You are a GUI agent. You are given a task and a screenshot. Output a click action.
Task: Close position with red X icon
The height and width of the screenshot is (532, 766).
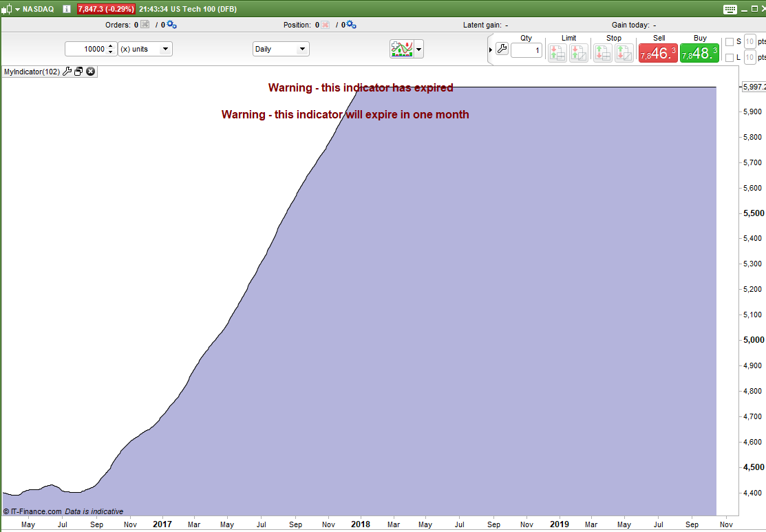pos(326,24)
